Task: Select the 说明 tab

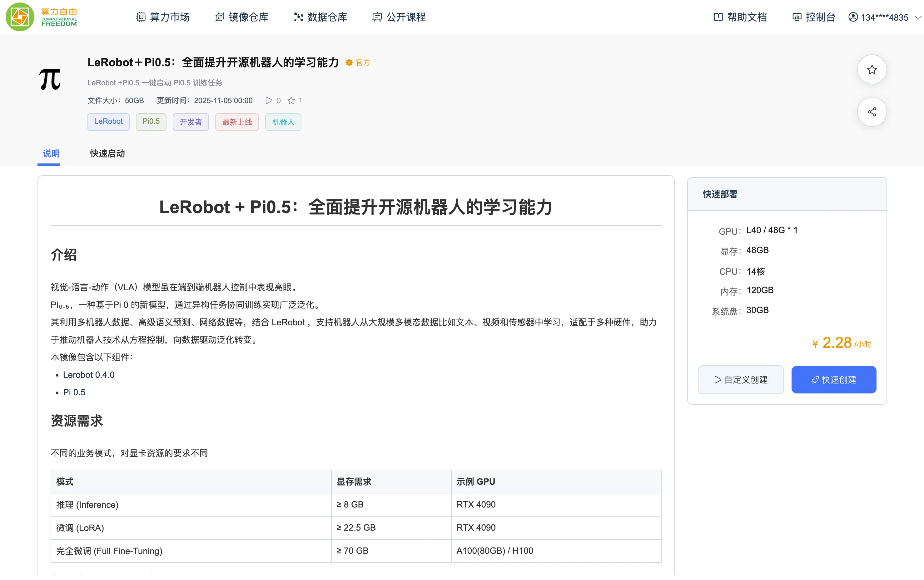Action: [50, 153]
